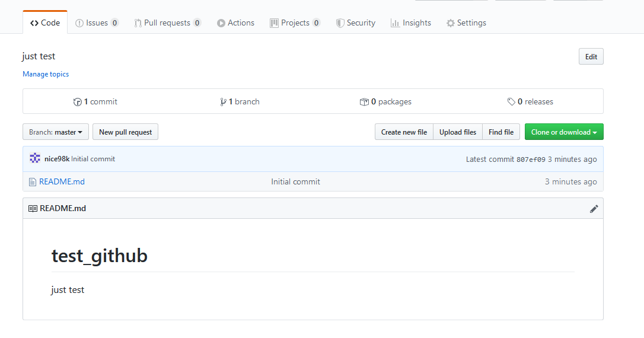Open commit hash 807ef09
This screenshot has height=338, width=644.
pyautogui.click(x=531, y=160)
